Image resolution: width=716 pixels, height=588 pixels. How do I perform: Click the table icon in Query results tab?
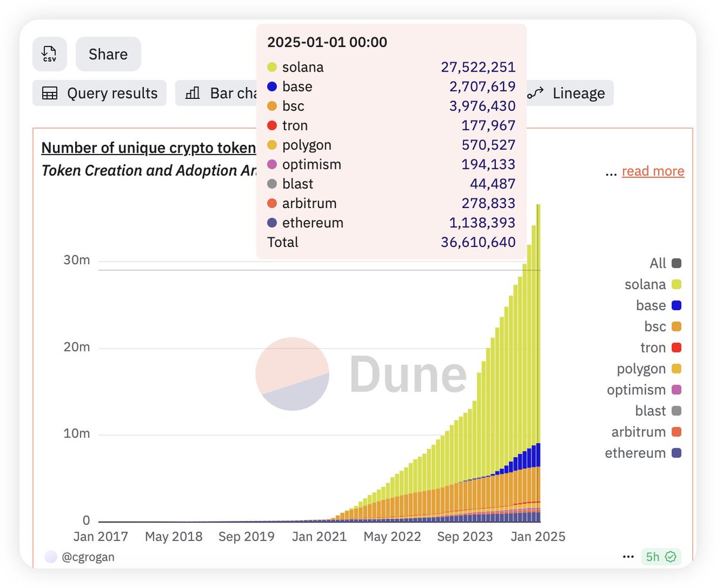pos(50,93)
